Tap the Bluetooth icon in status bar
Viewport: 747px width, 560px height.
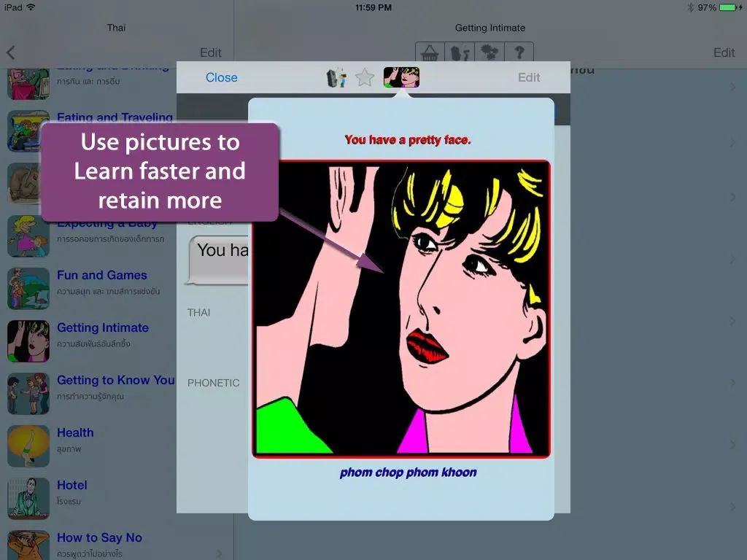[x=691, y=7]
